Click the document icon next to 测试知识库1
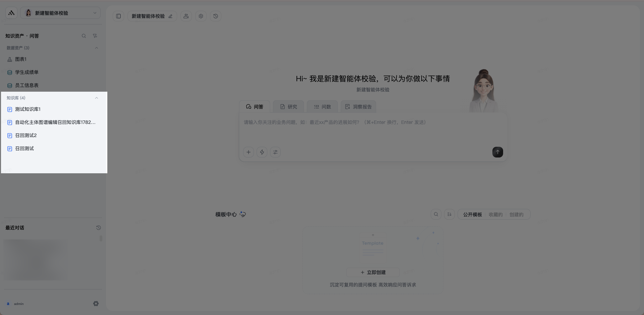The width and height of the screenshot is (644, 315). [10, 109]
